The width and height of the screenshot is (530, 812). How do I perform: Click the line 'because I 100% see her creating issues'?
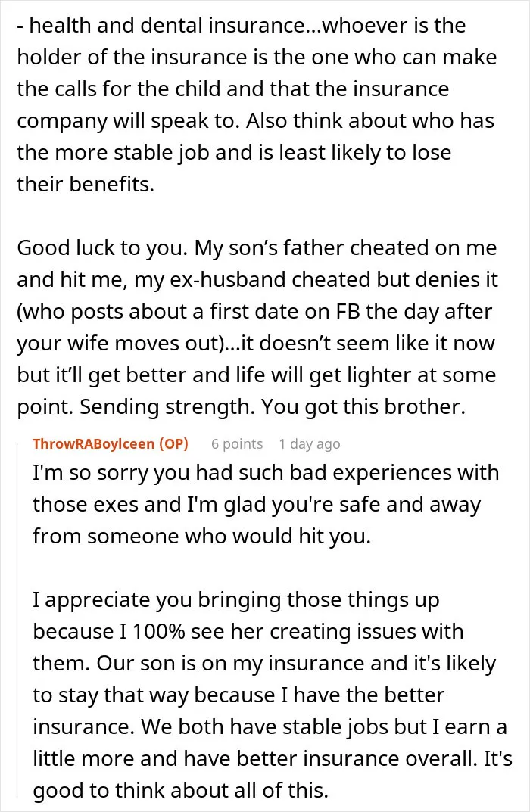coord(248,631)
